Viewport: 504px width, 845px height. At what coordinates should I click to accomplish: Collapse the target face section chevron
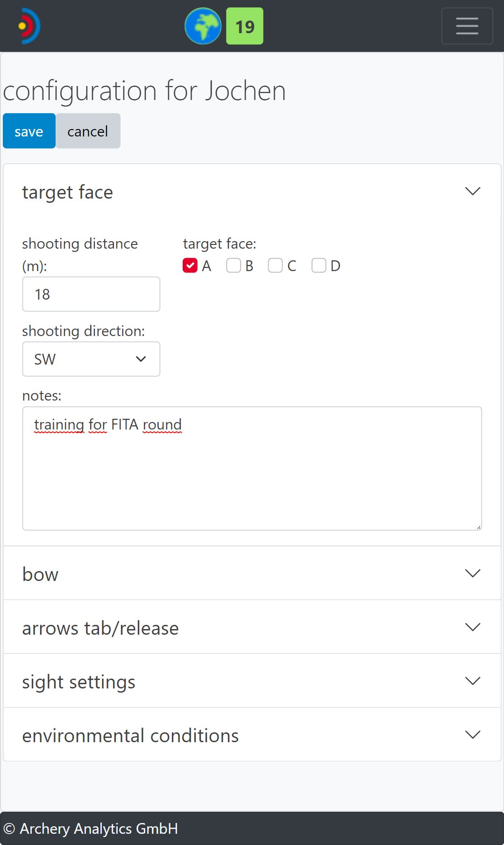[473, 192]
